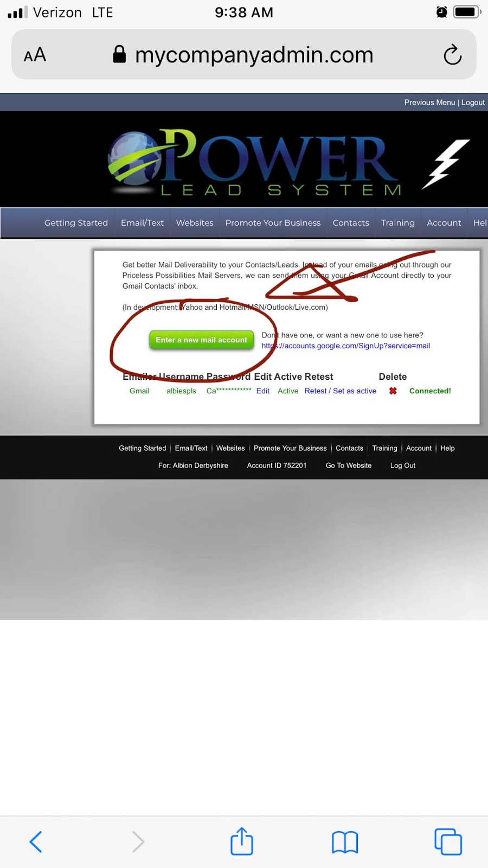Click Go To Website in footer
This screenshot has height=868, width=488.
(x=349, y=465)
